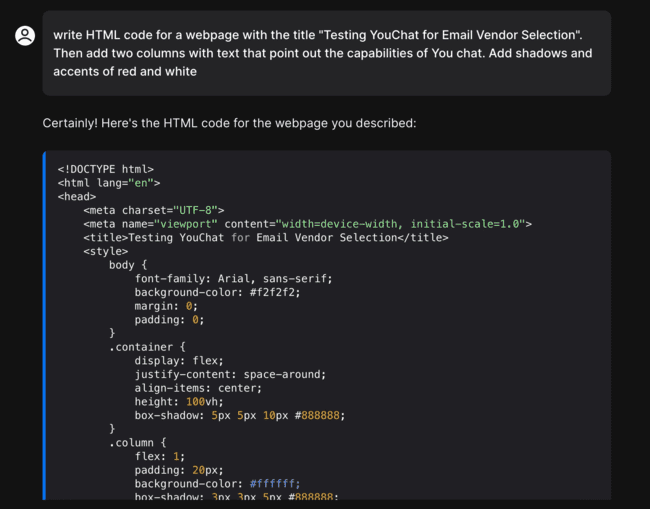
Task: Click the user prompt message bubble
Action: click(x=326, y=53)
